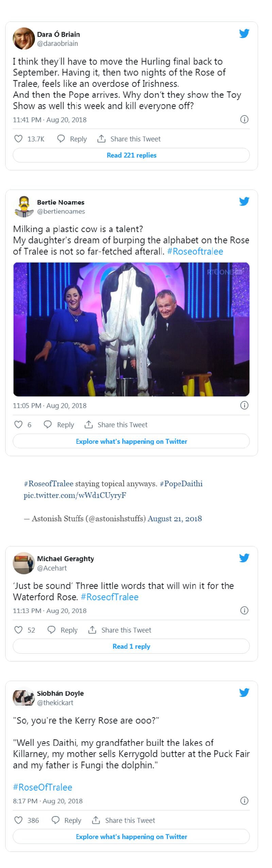Open info icon on Siobhán Doyle tweet
This screenshot has height=868, width=272.
[x=244, y=801]
